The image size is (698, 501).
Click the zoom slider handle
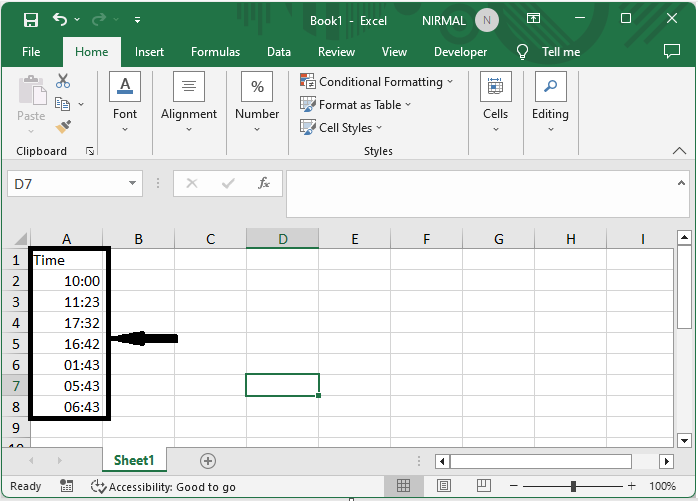tap(573, 486)
